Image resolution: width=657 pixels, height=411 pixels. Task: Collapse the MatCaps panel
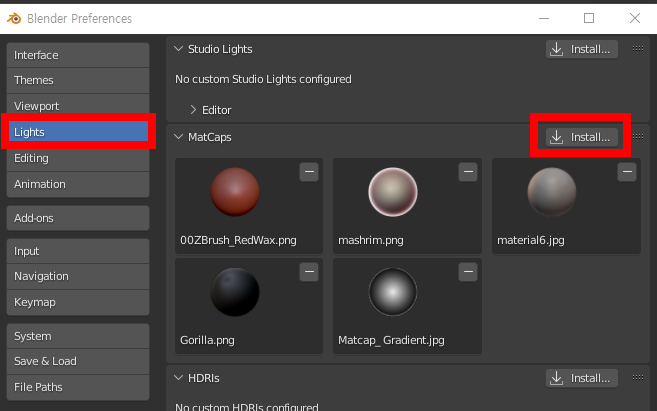tap(178, 137)
